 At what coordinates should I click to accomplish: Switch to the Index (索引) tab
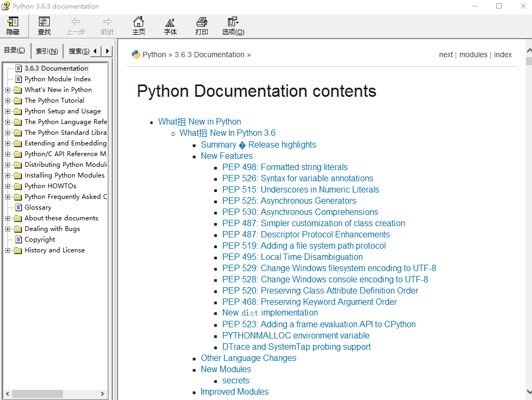[x=47, y=51]
